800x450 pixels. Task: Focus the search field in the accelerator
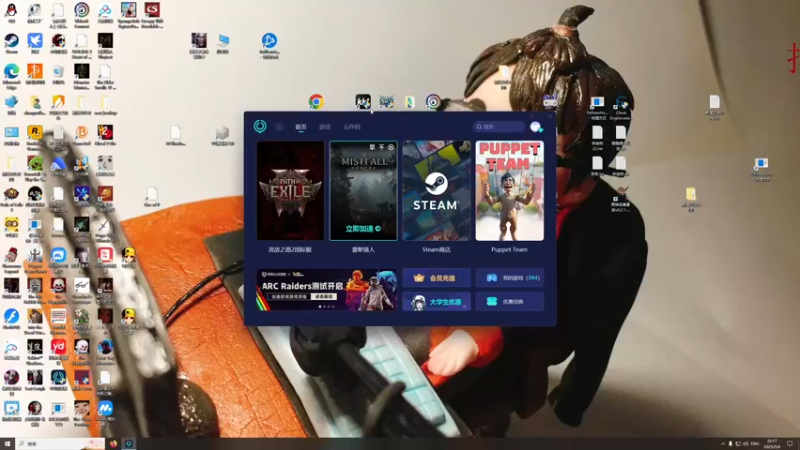coord(498,127)
